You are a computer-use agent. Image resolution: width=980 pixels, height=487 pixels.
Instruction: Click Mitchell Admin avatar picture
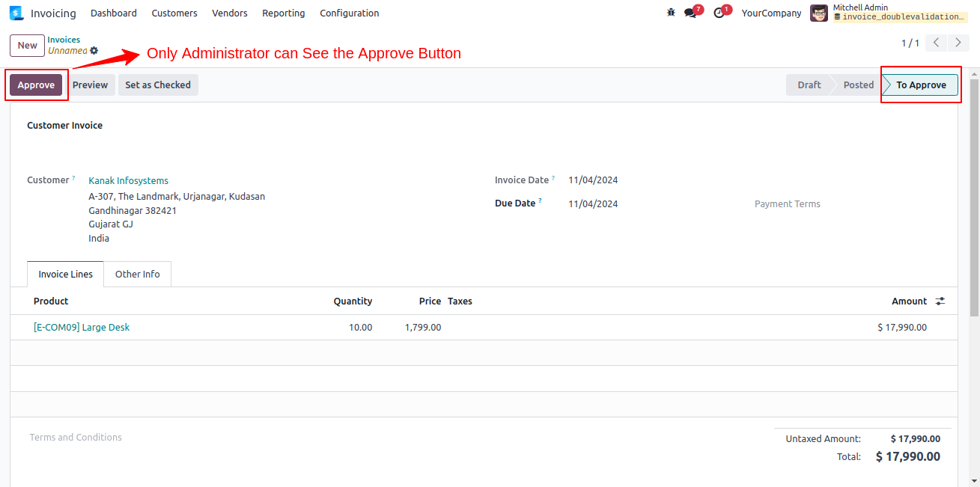click(819, 13)
